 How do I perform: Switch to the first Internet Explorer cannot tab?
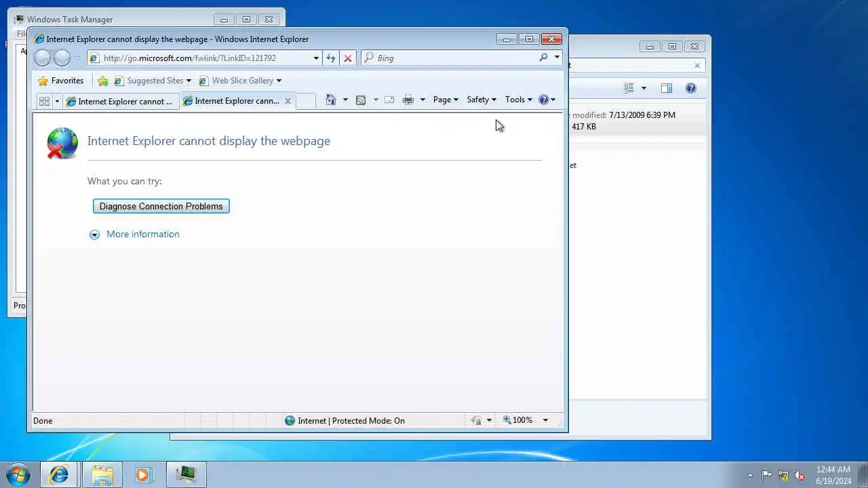121,101
